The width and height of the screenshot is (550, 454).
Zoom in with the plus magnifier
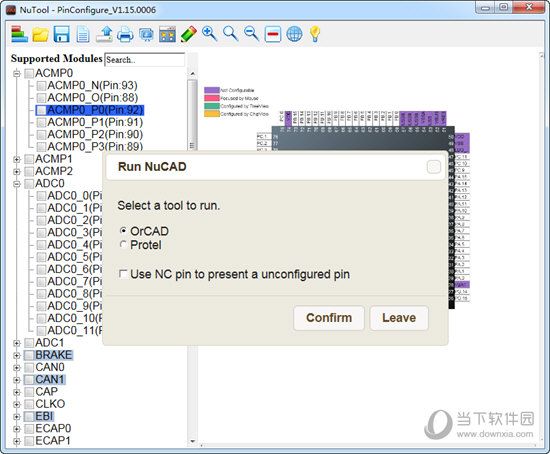click(209, 34)
